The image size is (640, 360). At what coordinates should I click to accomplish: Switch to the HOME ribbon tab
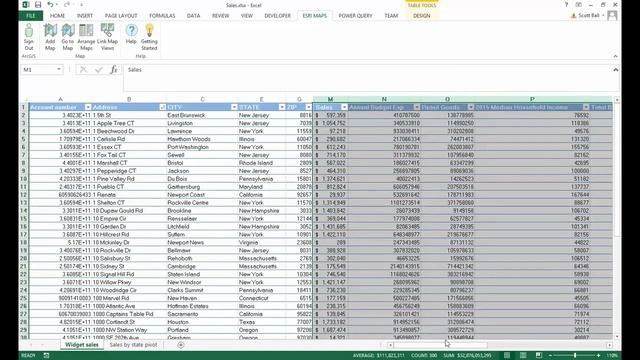tap(58, 16)
